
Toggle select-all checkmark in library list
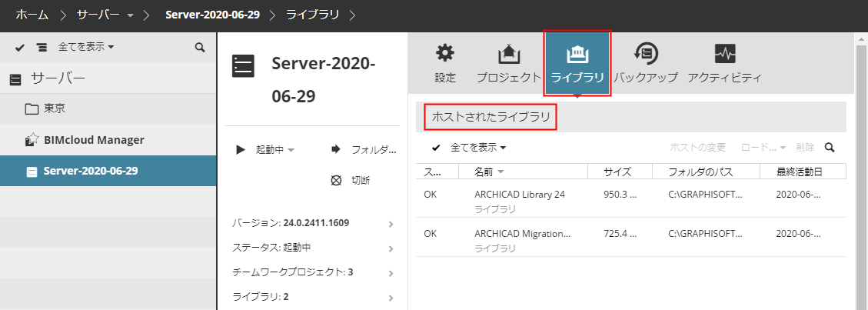[x=436, y=148]
